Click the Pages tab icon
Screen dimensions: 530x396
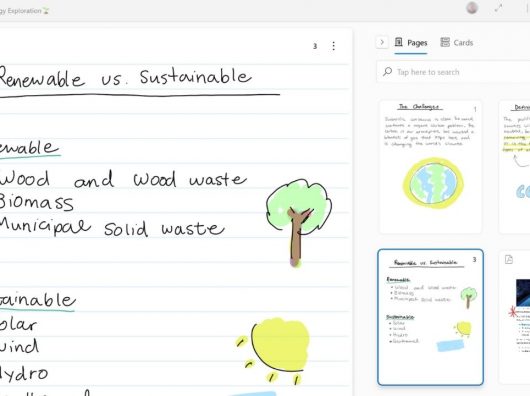(399, 42)
